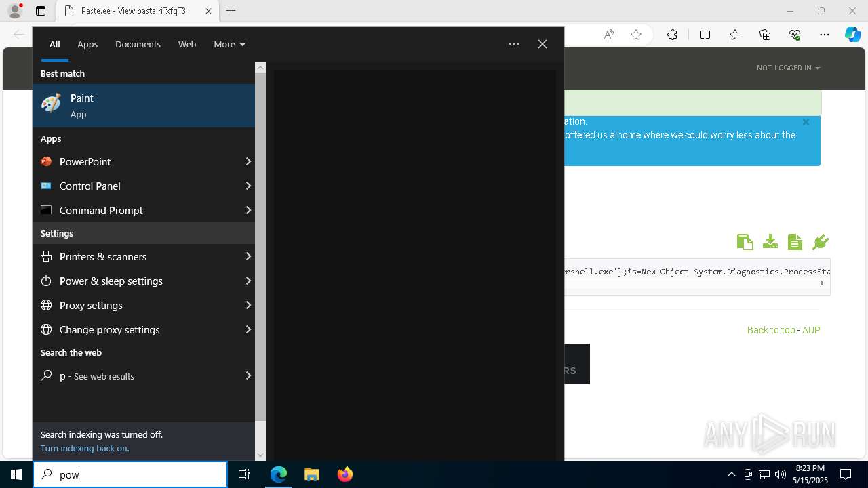The height and width of the screenshot is (488, 868).
Task: Open Copilot sidebar in Edge
Action: click(x=852, y=35)
